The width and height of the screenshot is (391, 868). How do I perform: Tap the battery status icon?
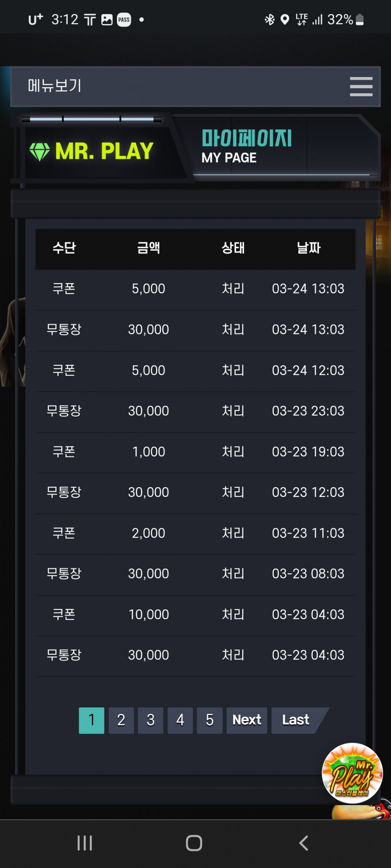coord(360,20)
